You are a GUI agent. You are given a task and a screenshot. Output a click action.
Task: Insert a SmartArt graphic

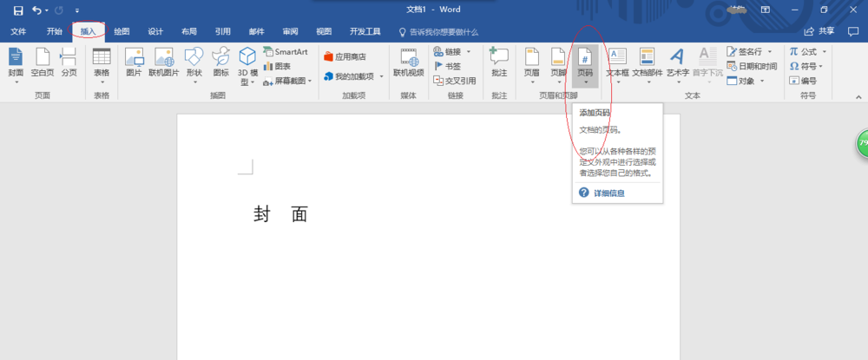[x=285, y=52]
